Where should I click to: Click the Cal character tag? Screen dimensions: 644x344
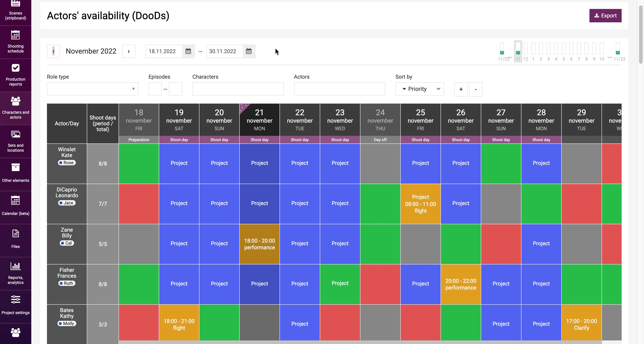click(67, 243)
